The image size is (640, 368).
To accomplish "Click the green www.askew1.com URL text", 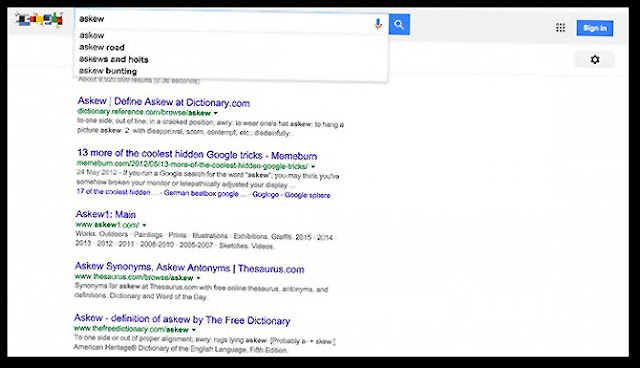I will tap(107, 224).
